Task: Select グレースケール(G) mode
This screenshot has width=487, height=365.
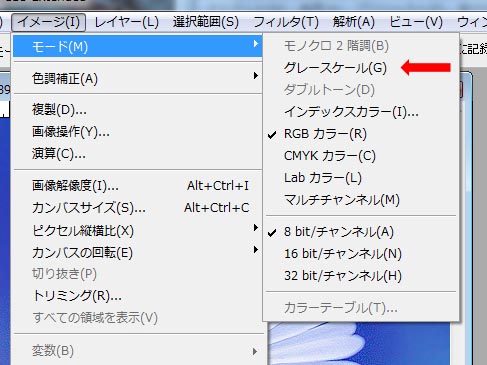Action: click(361, 68)
